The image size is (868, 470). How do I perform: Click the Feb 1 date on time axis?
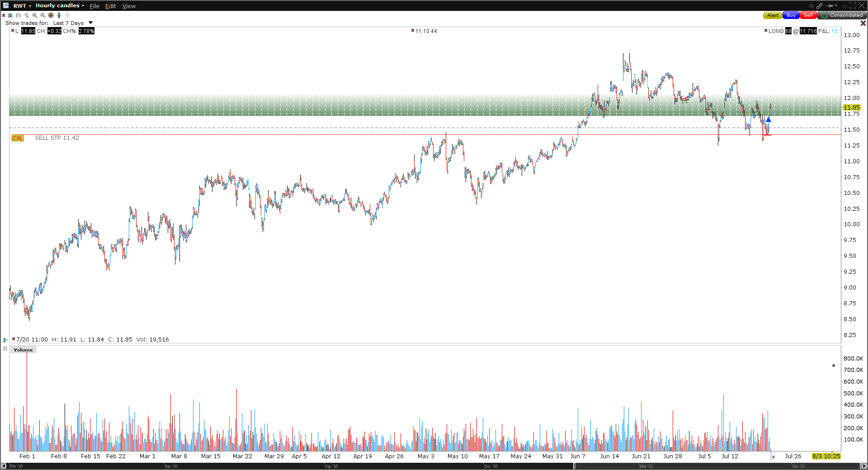coord(27,456)
